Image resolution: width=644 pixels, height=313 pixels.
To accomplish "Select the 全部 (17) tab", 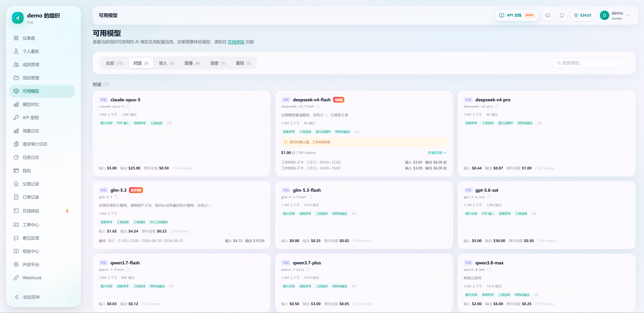I will (114, 63).
